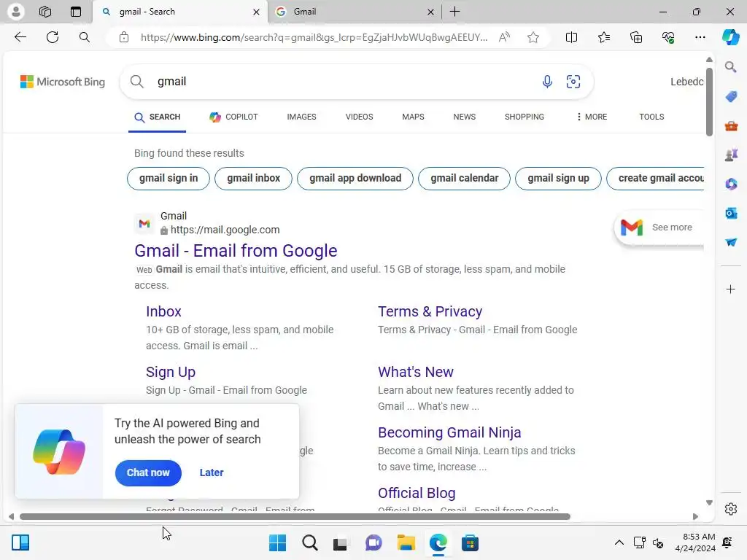Screen dimensions: 747x560
Task: Click the 'gmail calendar' suggestion chip
Action: [464, 179]
